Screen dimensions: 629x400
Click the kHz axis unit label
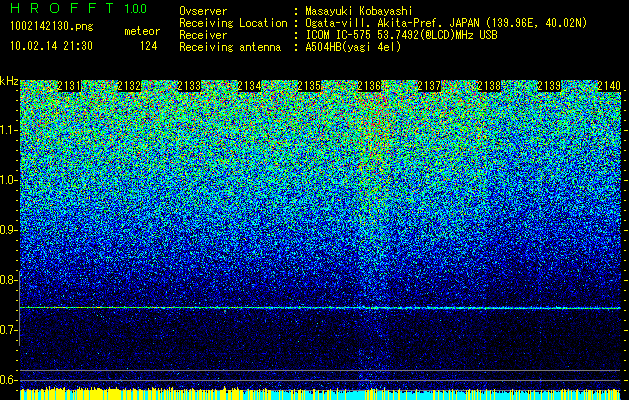9,81
